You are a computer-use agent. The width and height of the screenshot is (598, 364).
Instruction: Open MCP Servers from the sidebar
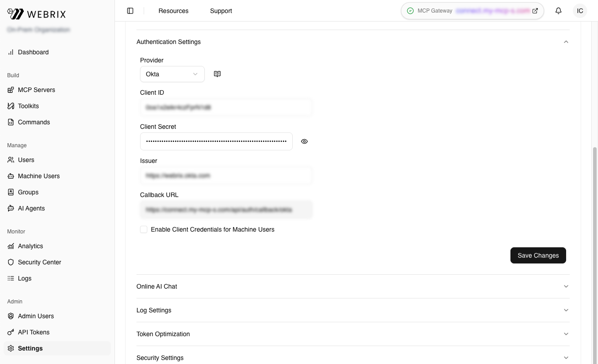36,90
